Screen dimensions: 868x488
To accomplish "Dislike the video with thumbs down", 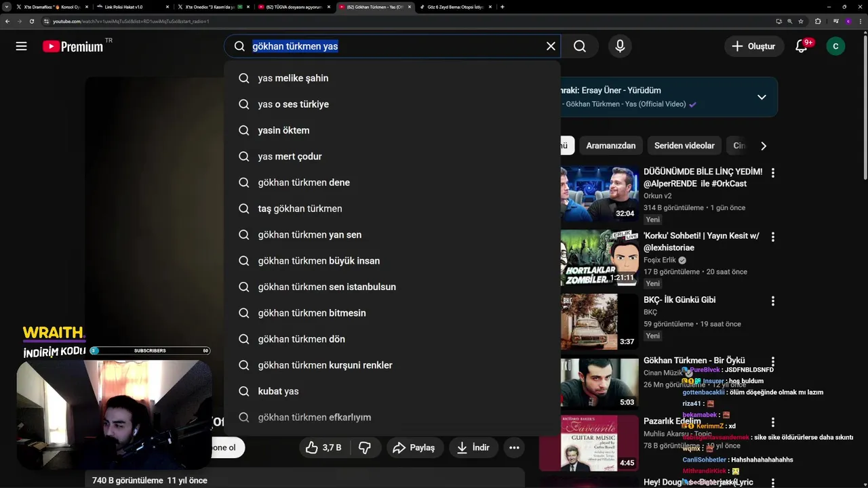I will 365,447.
